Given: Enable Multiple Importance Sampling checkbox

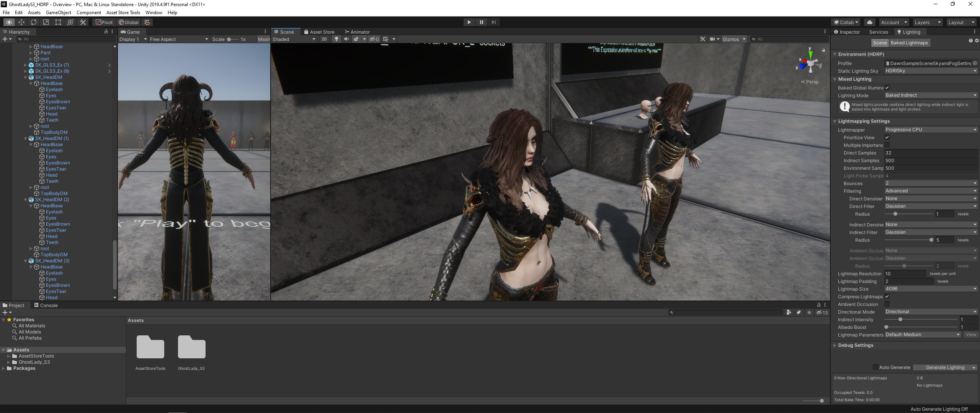Looking at the screenshot, I should pos(887,145).
